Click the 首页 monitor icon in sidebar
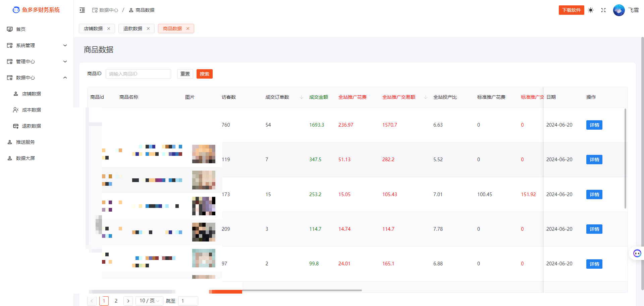Image resolution: width=644 pixels, height=306 pixels. pyautogui.click(x=10, y=29)
